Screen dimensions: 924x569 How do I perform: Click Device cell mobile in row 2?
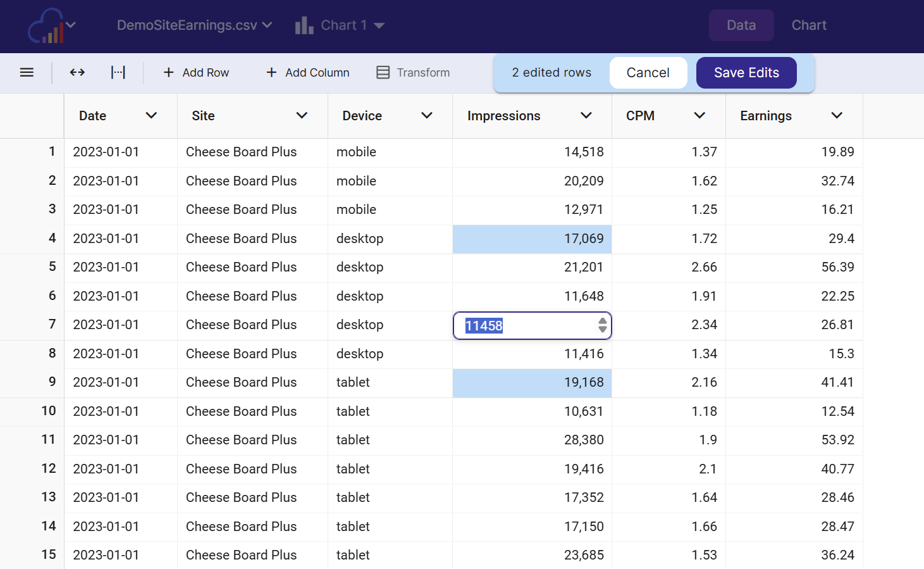tap(390, 181)
